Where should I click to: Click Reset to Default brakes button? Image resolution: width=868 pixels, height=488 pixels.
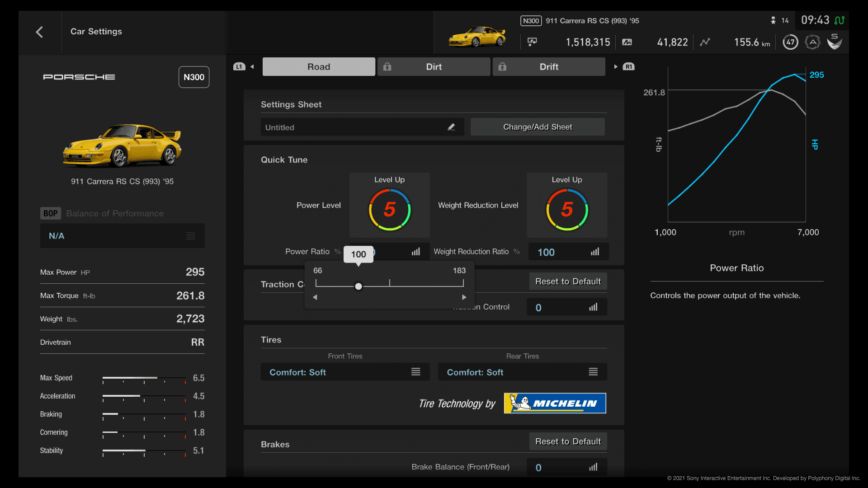pos(567,441)
